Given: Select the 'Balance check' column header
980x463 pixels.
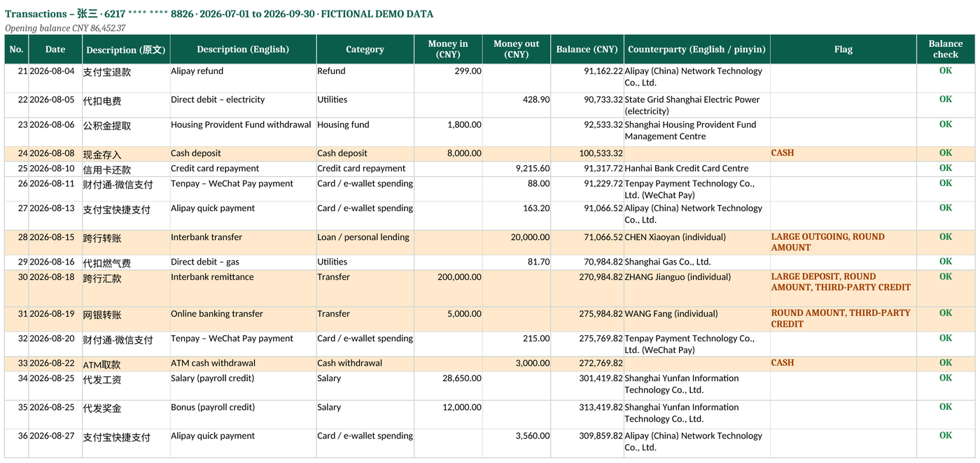Looking at the screenshot, I should click(x=946, y=49).
